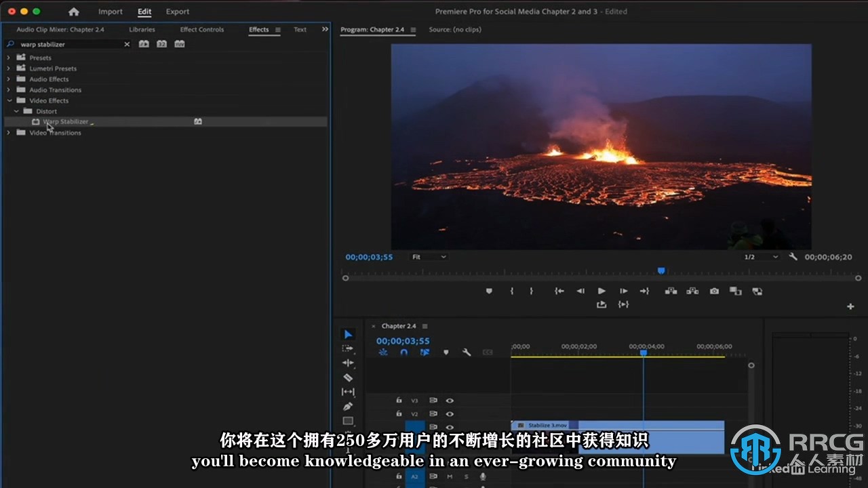Open the Fit zoom level dropdown

point(429,257)
